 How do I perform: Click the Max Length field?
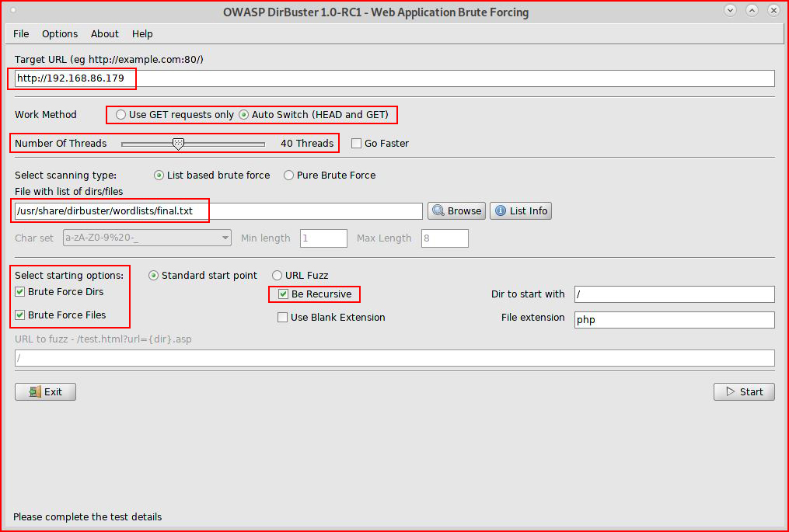coord(445,238)
